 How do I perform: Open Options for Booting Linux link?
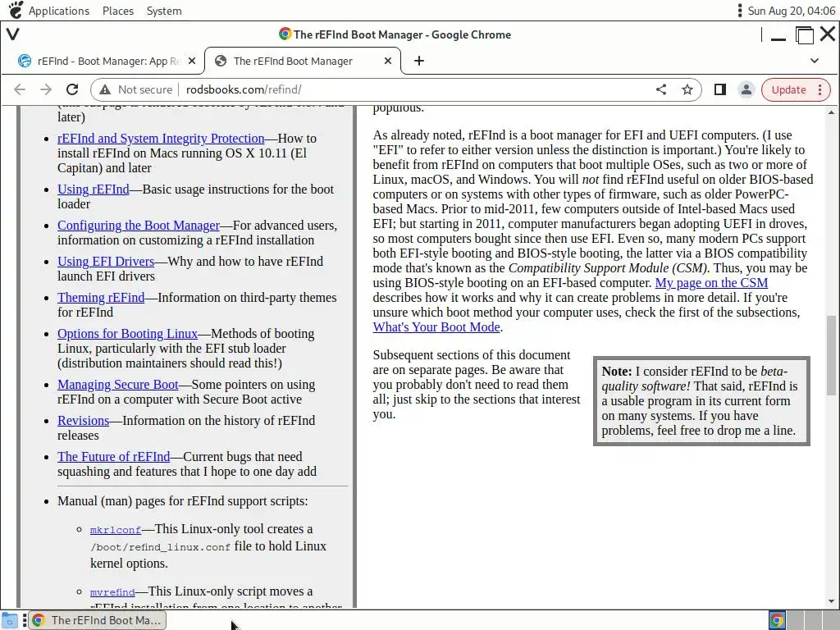point(127,334)
